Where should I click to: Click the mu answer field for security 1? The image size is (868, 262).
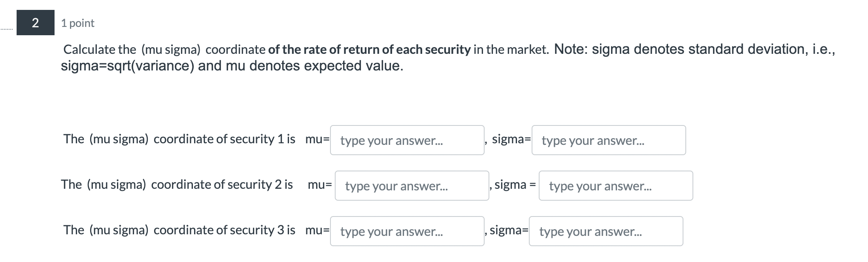pyautogui.click(x=407, y=140)
